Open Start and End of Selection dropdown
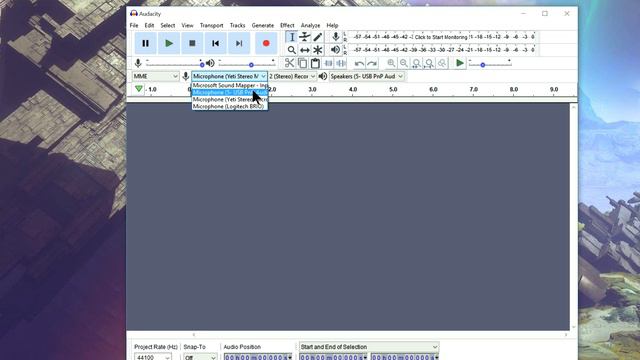The height and width of the screenshot is (360, 640). tap(369, 347)
